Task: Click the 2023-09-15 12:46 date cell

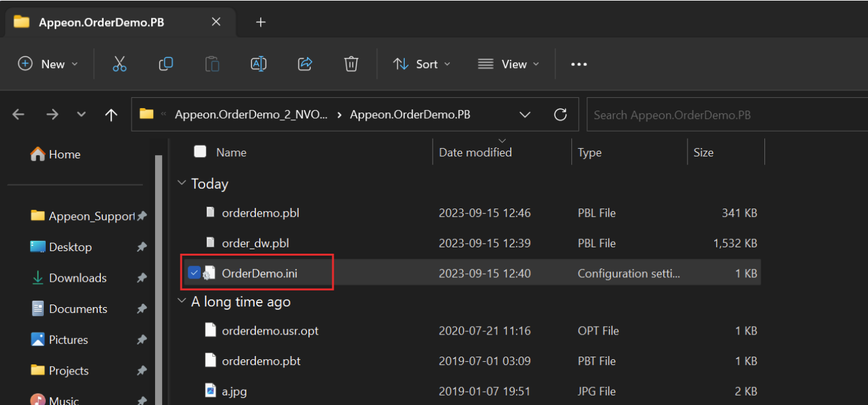Action: pyautogui.click(x=485, y=213)
